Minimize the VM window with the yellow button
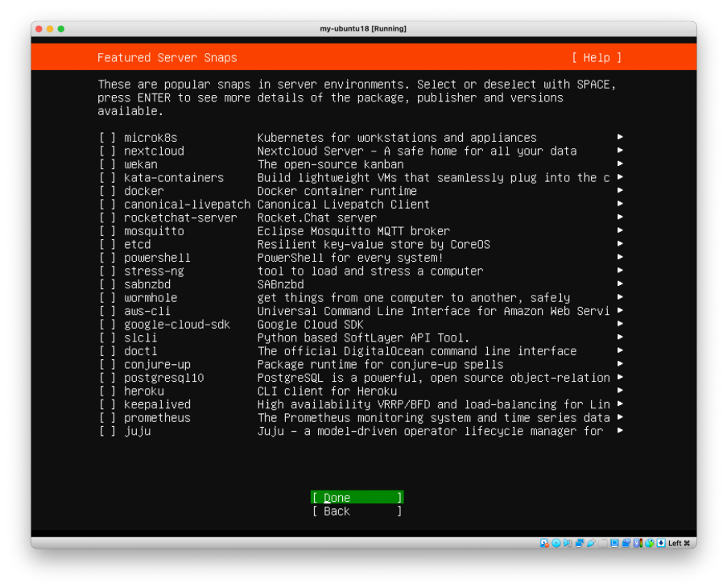The width and height of the screenshot is (727, 588). 50,29
